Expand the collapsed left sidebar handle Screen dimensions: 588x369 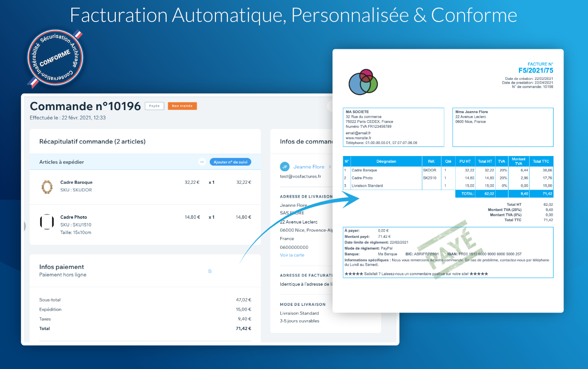tap(24, 227)
